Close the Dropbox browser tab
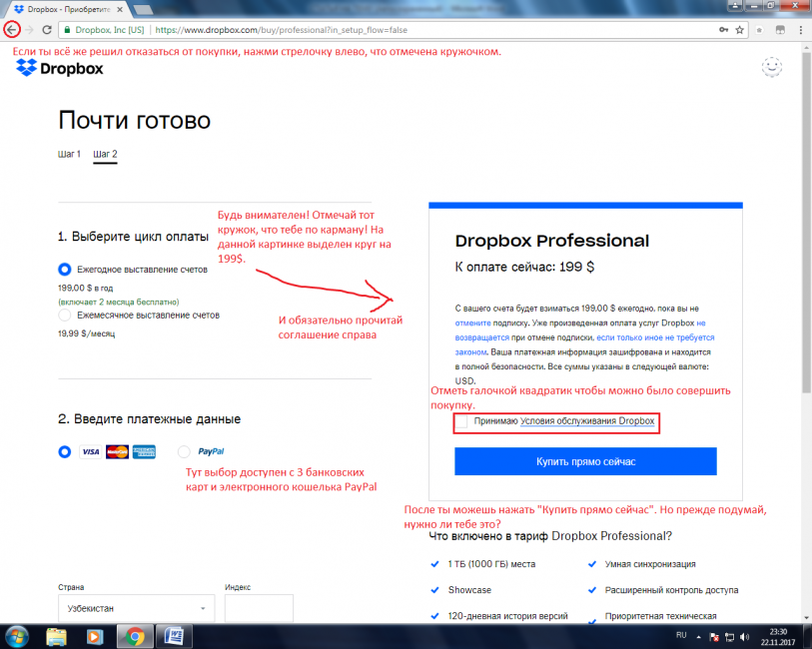 [x=120, y=9]
